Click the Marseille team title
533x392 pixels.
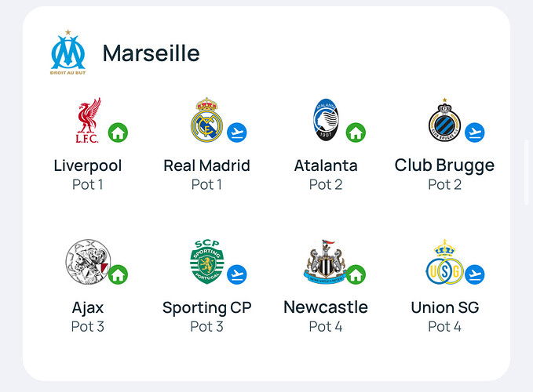click(152, 53)
